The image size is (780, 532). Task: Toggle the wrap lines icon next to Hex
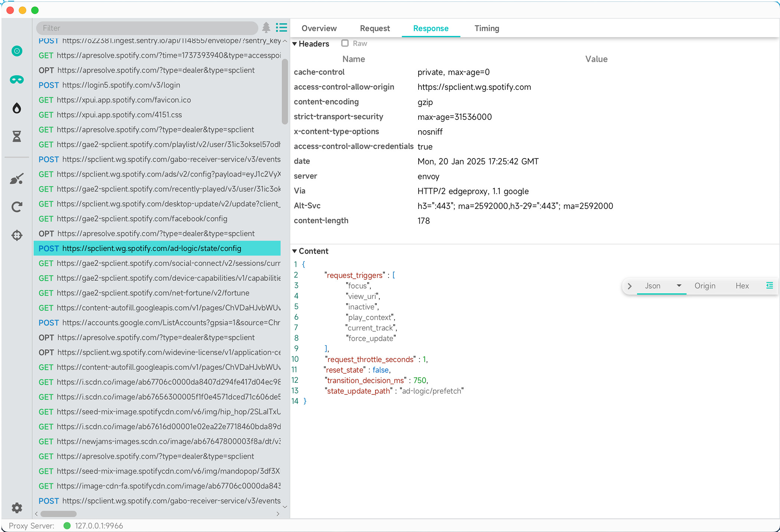[x=770, y=285]
